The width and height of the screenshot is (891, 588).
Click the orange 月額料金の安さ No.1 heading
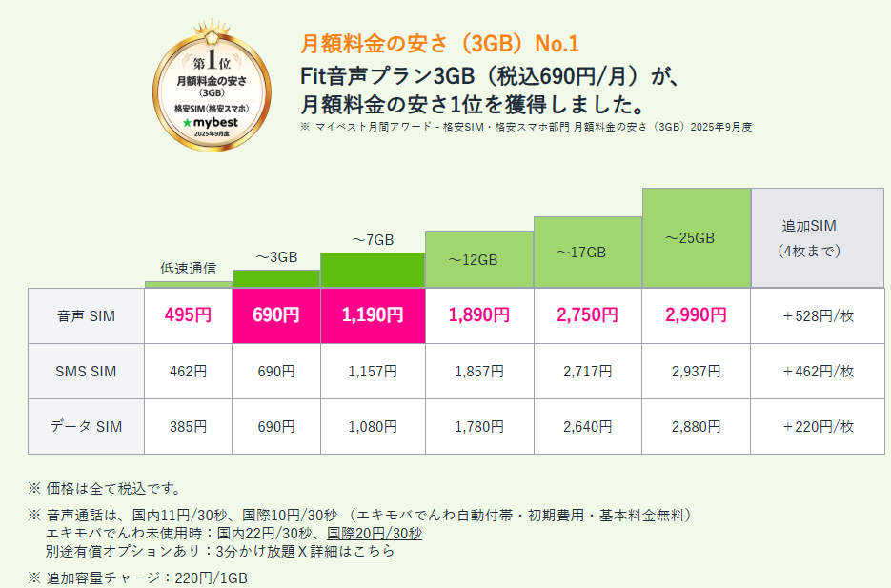pos(439,44)
